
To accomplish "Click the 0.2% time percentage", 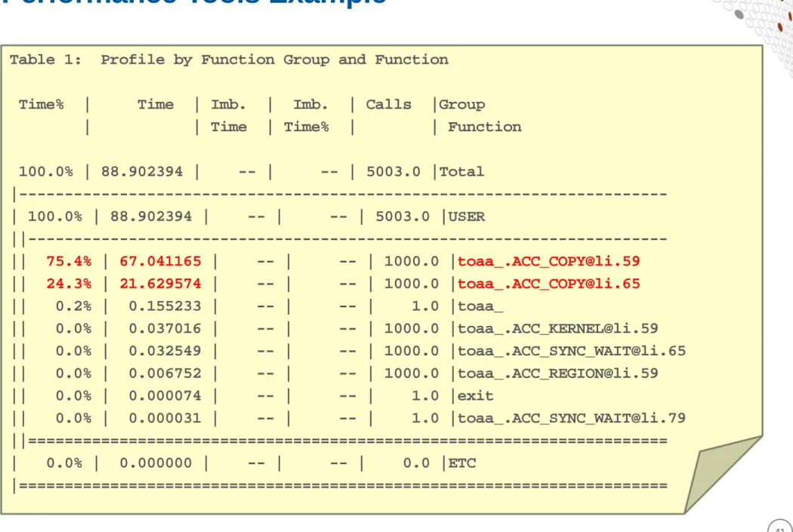I will point(73,306).
